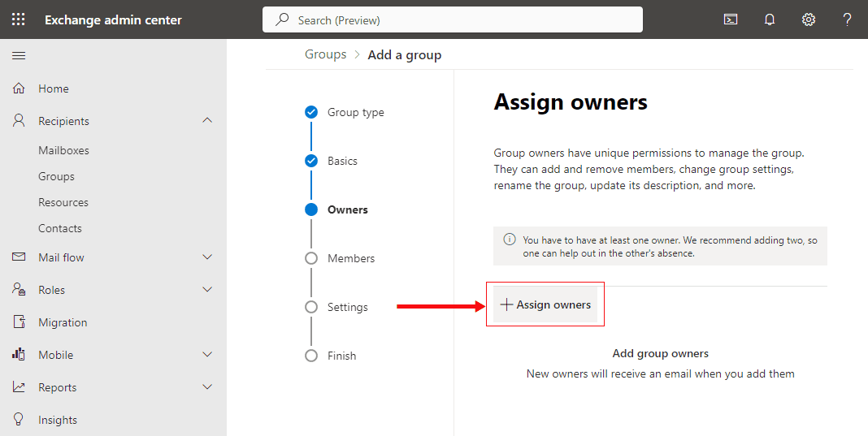Click the Home icon in sidebar
The image size is (868, 436).
click(x=19, y=88)
